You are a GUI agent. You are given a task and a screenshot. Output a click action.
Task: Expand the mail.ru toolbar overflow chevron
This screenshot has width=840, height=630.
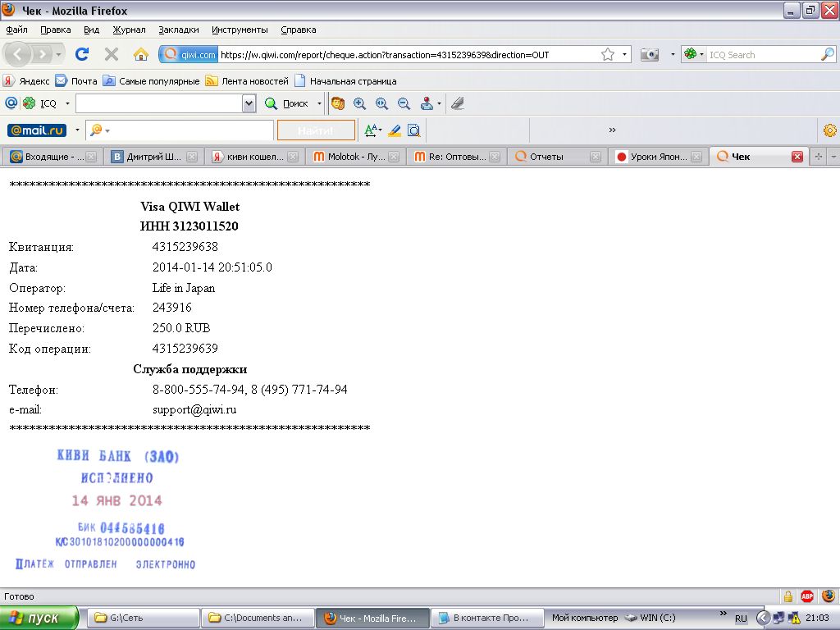tap(612, 130)
